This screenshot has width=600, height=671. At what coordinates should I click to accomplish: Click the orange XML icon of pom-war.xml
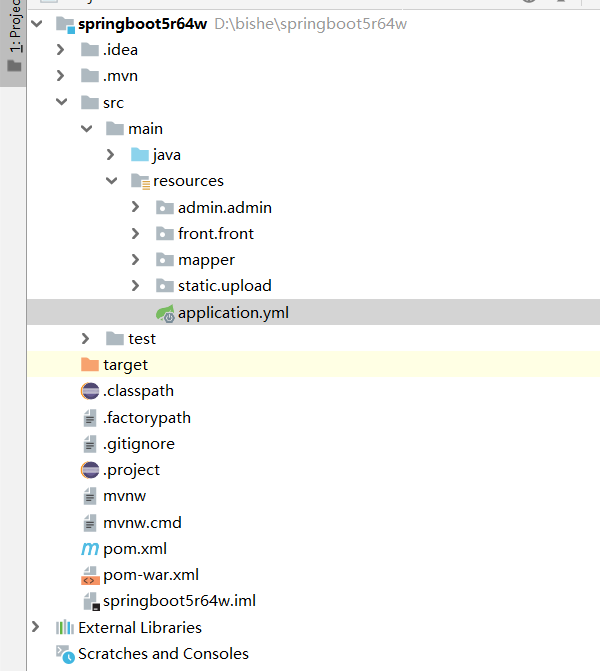89,575
